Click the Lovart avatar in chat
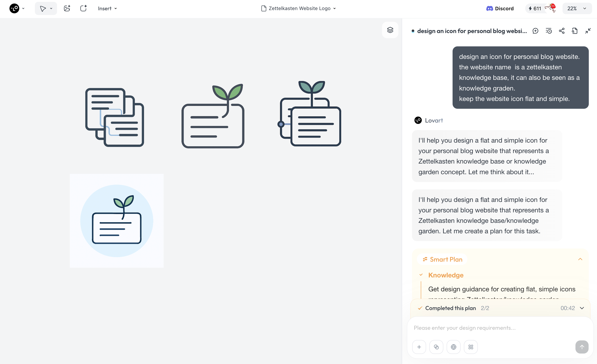The image size is (597, 364). tap(418, 120)
